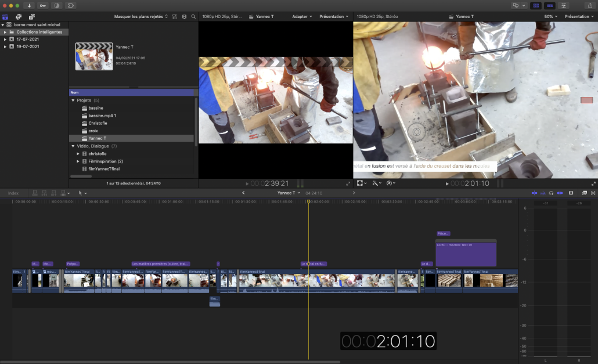Show background tasks progress icon
The image size is (598, 364).
56,6
